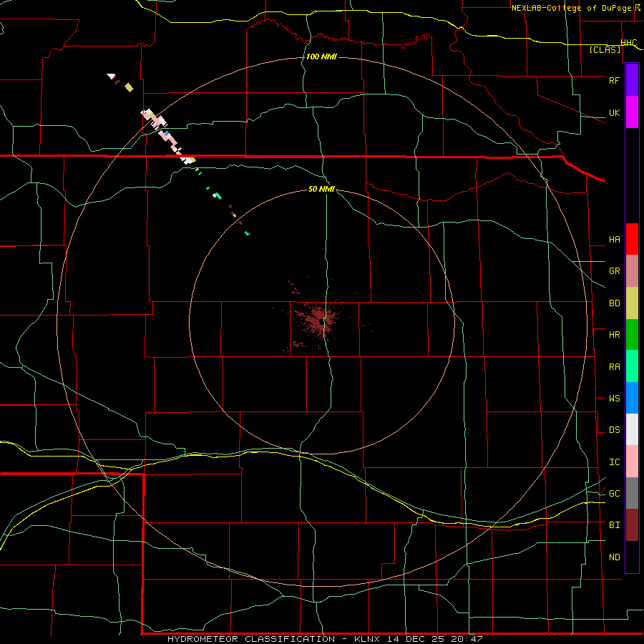Click the HYDROMETEOR CLASSIFICATION title text
This screenshot has height=644, width=644.
[x=251, y=639]
